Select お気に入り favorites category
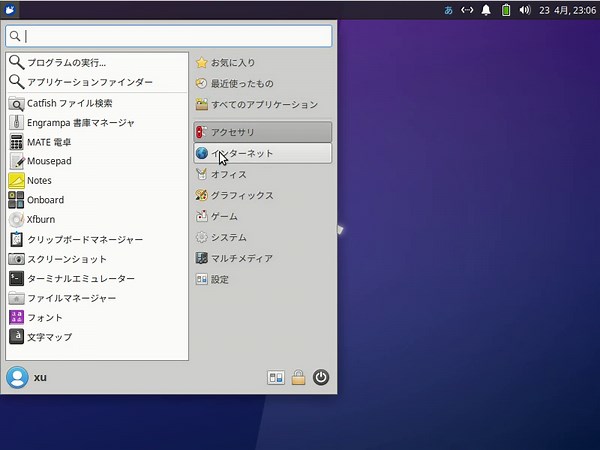The height and width of the screenshot is (450, 600). pos(262,62)
